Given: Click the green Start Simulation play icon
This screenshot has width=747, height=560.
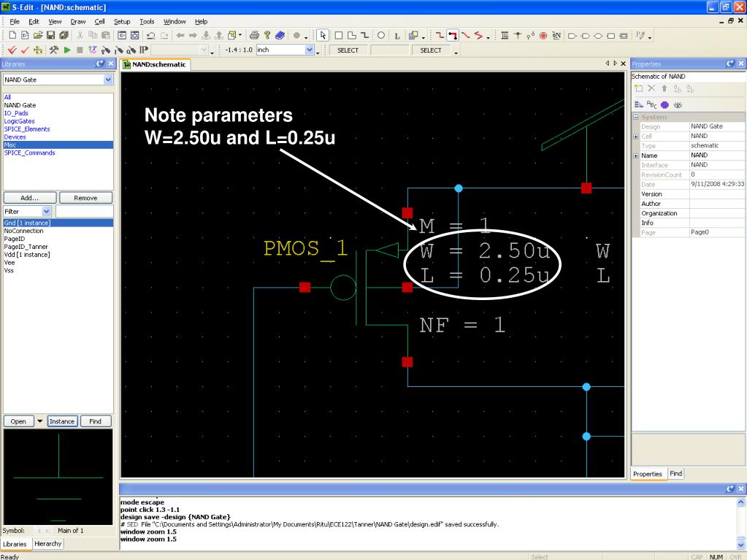Looking at the screenshot, I should pyautogui.click(x=67, y=50).
